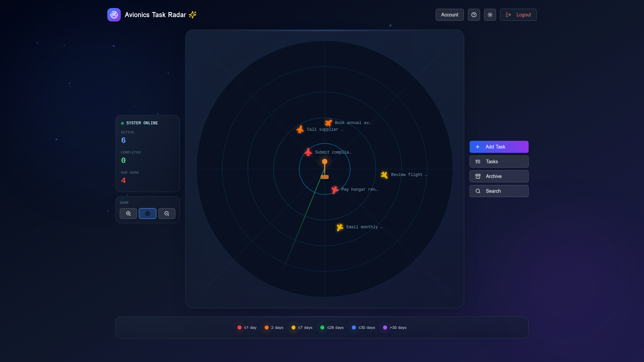
Task: Click the logout arrow icon
Action: tap(508, 15)
